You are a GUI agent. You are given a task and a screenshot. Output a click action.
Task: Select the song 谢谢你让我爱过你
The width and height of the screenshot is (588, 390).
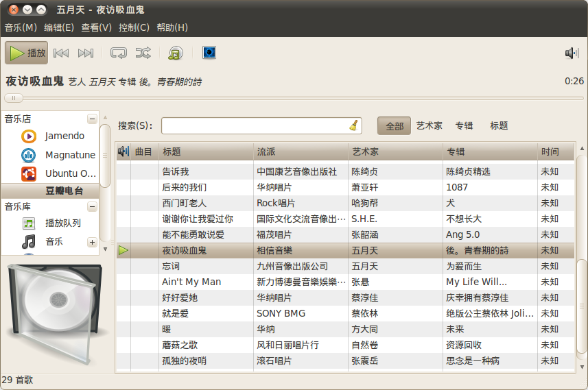click(x=197, y=219)
